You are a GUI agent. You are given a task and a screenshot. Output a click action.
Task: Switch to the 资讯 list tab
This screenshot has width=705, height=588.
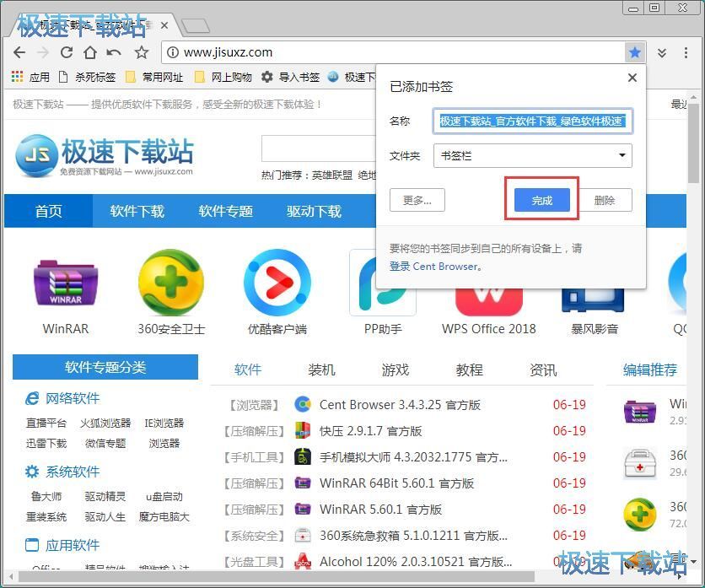[543, 370]
